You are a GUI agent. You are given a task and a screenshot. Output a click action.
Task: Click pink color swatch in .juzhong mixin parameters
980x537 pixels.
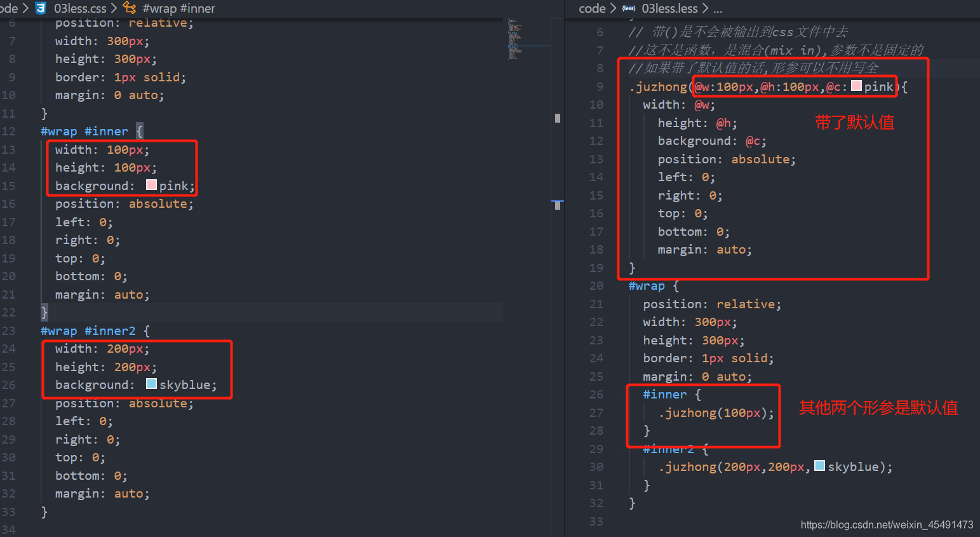pos(856,86)
